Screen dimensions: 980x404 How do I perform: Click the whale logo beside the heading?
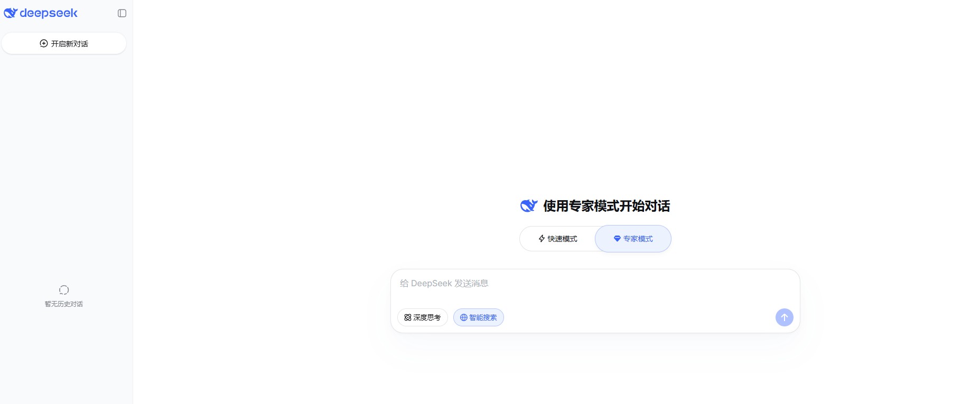pos(529,205)
